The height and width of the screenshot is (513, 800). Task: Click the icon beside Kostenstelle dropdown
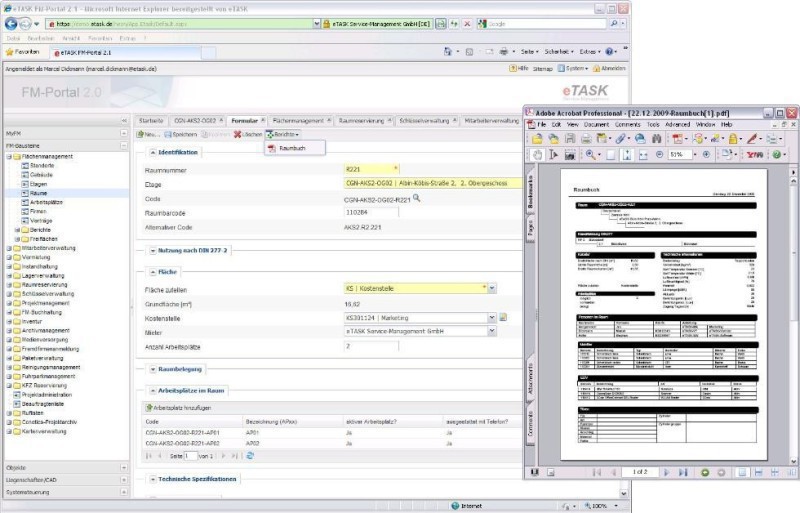click(x=503, y=317)
